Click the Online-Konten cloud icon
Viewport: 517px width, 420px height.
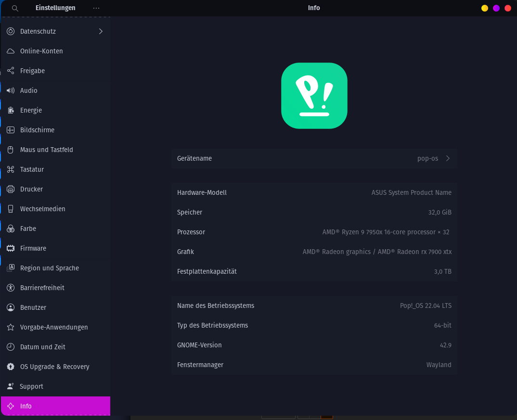pyautogui.click(x=11, y=51)
